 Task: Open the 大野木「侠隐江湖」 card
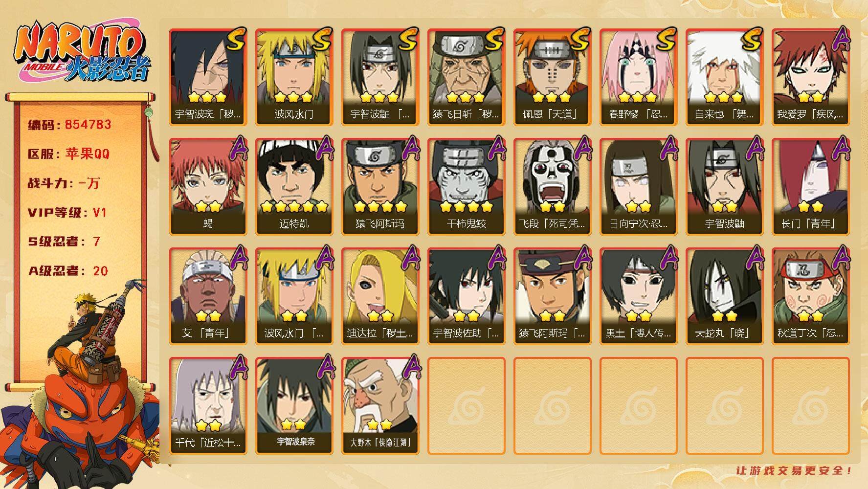[380, 406]
